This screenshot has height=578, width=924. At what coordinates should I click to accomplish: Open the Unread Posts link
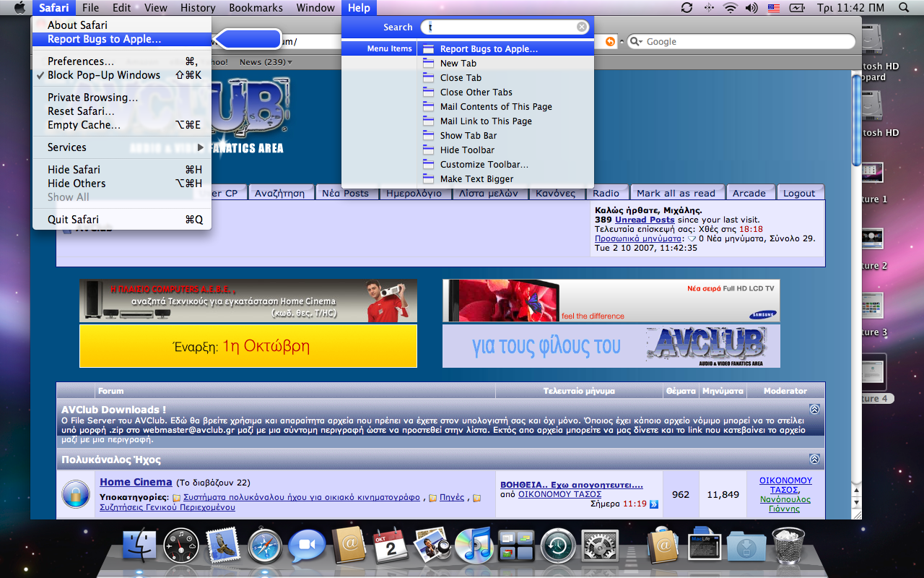pos(645,220)
